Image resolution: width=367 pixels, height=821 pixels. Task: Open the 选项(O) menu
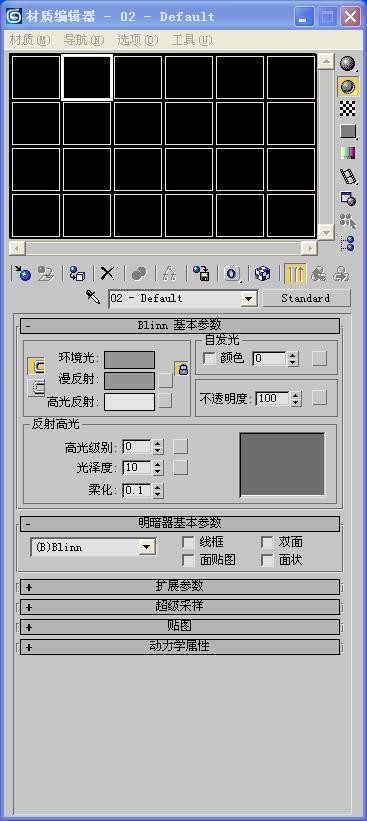click(138, 40)
